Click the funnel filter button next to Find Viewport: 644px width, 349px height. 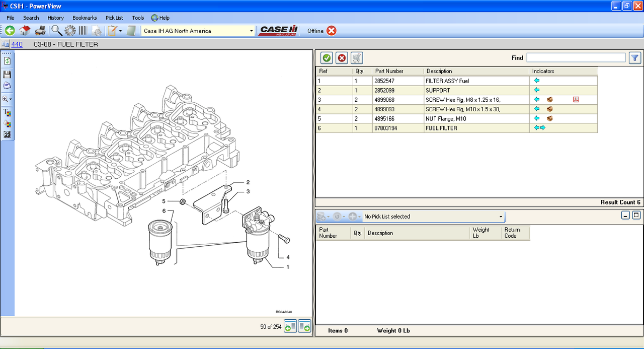(x=635, y=58)
